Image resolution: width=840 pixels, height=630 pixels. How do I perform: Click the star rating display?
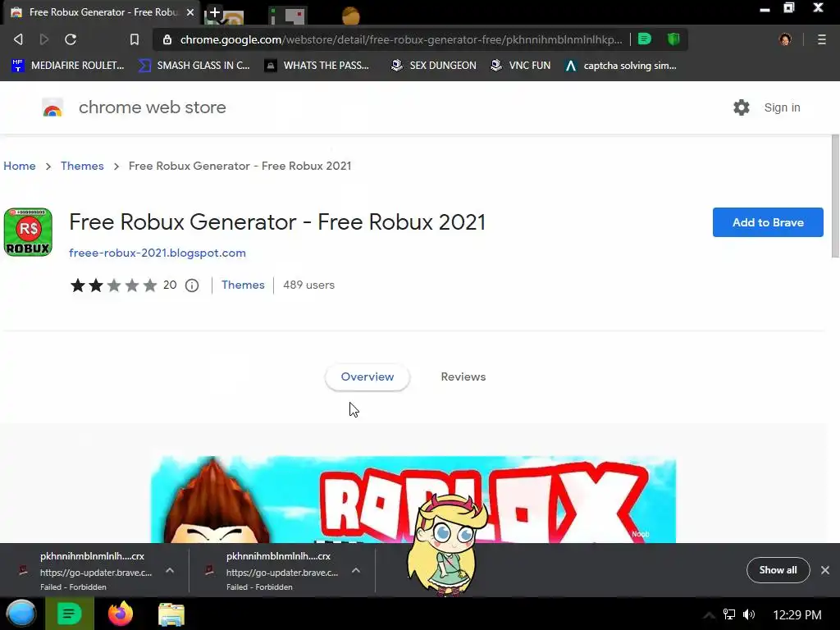pos(113,285)
